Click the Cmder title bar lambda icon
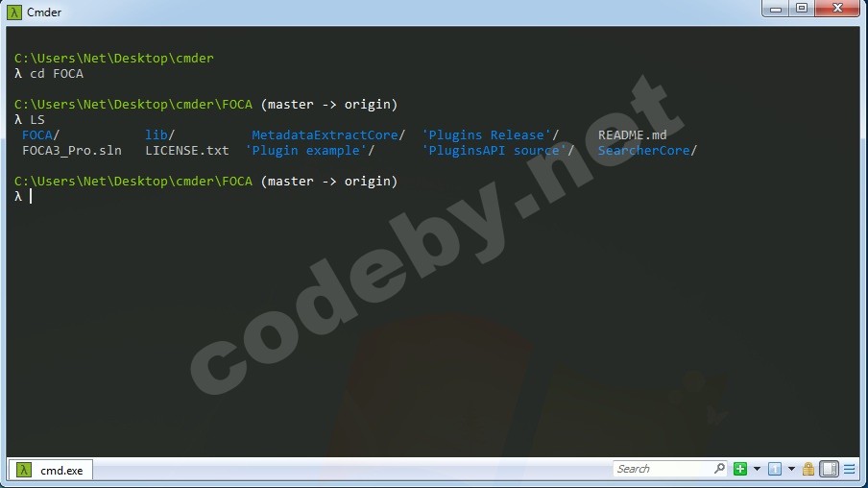The image size is (868, 488). 14,12
